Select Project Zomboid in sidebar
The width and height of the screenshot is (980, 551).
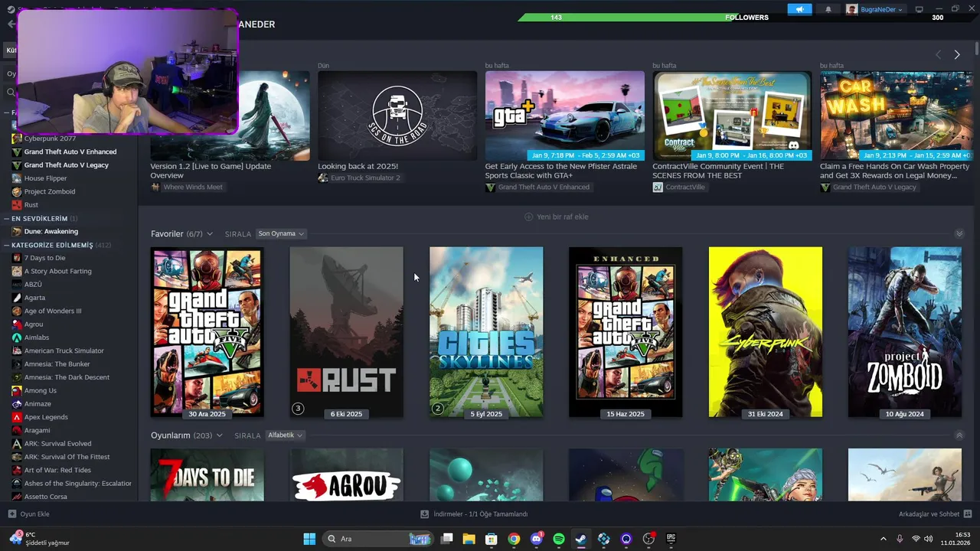(x=49, y=191)
